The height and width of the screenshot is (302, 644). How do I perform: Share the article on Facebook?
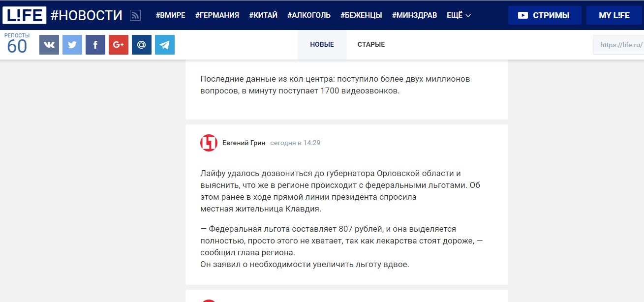coord(95,45)
